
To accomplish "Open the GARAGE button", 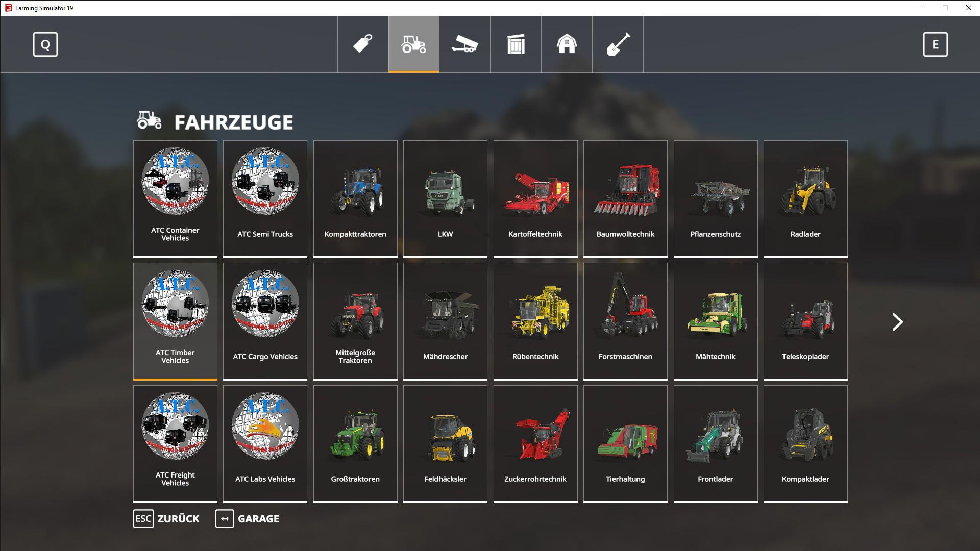I will pos(248,518).
